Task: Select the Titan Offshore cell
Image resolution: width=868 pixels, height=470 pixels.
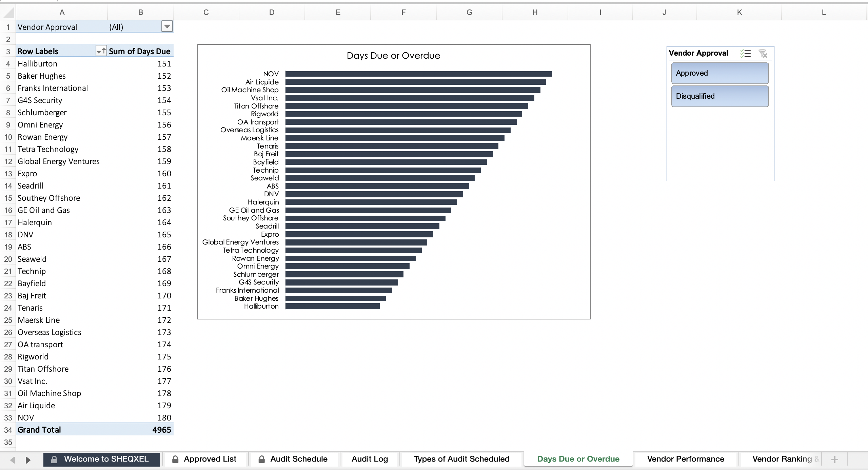Action: [x=62, y=369]
